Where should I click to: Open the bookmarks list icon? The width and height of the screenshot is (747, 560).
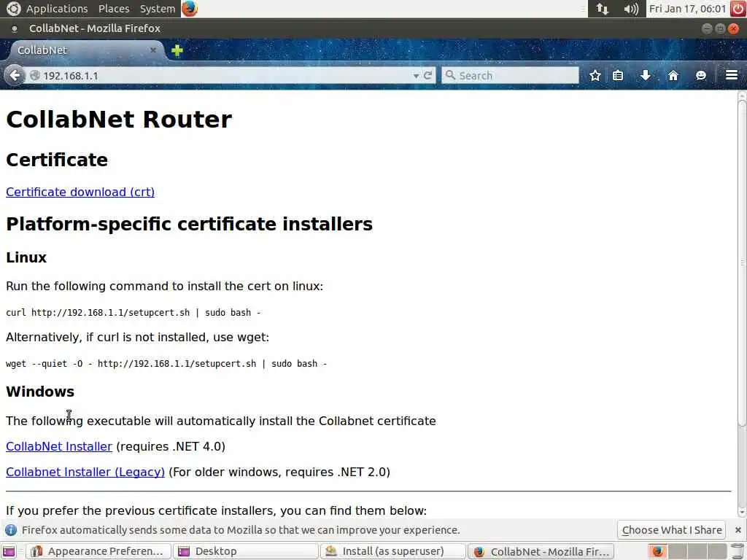point(618,75)
